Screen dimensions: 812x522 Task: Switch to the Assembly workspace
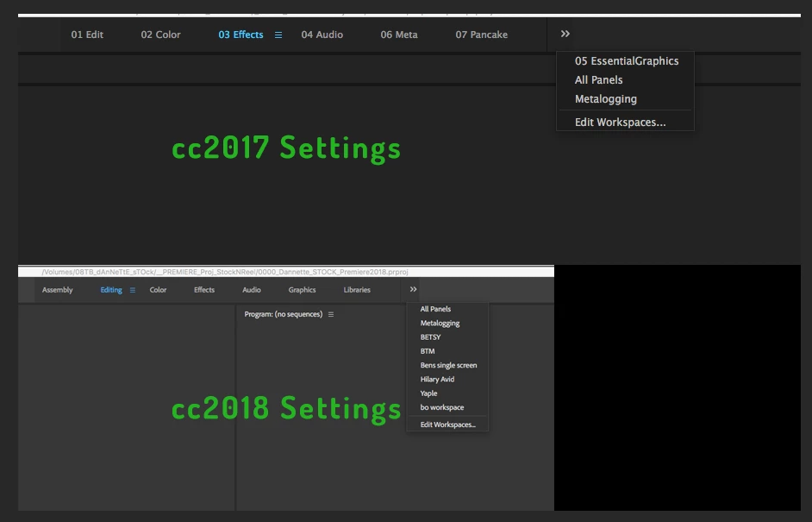click(58, 290)
